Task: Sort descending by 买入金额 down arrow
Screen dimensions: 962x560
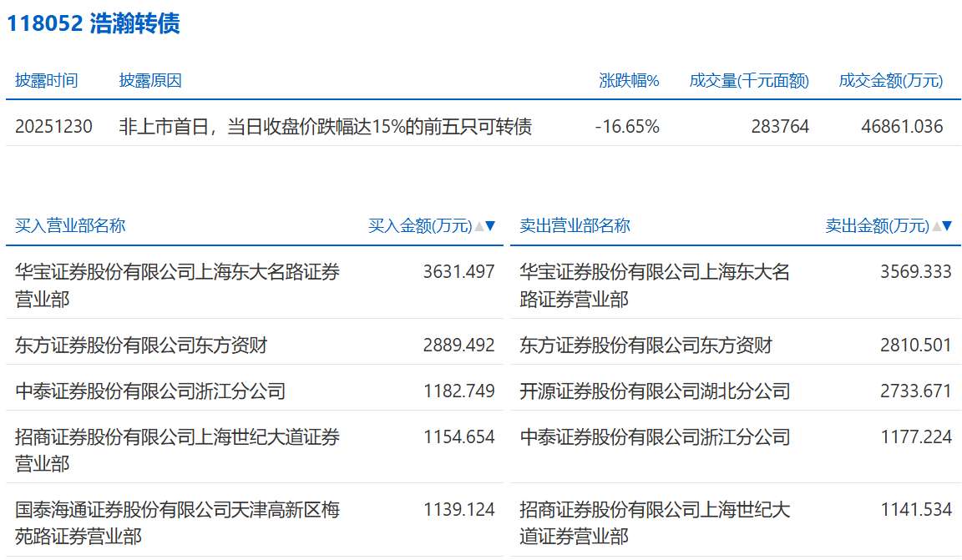Action: (490, 225)
